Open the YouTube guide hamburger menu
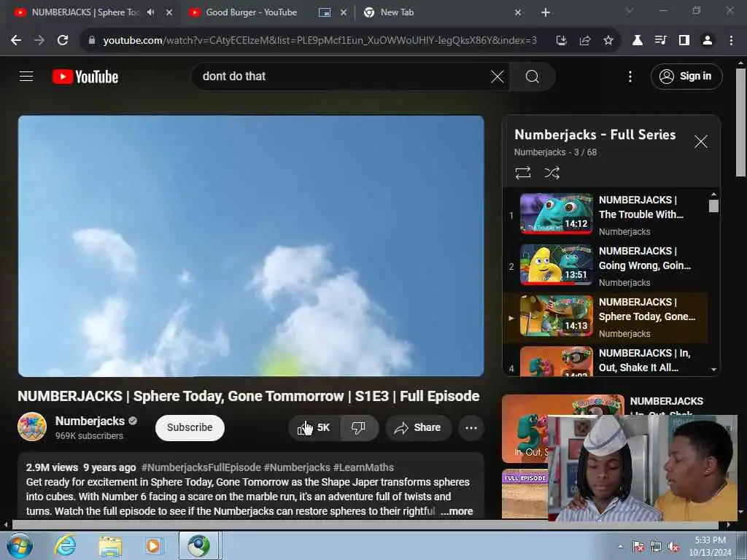This screenshot has height=560, width=747. coord(26,76)
